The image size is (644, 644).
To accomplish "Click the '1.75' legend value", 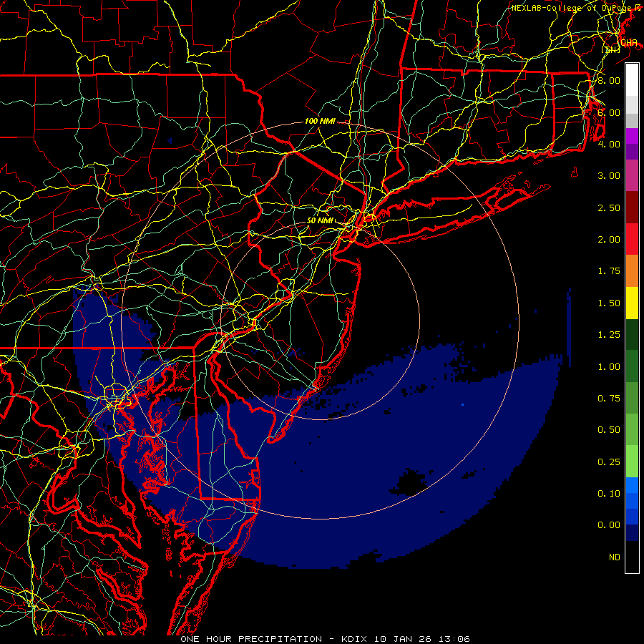I will (609, 271).
